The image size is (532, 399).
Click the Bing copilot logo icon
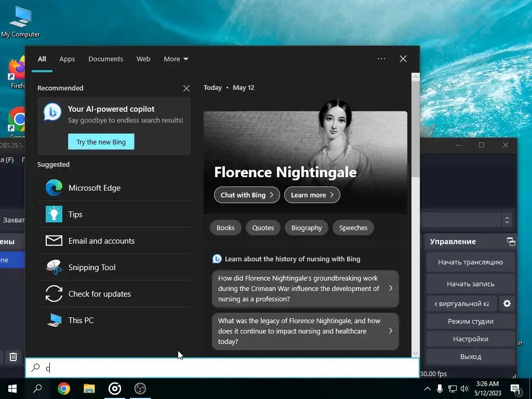(x=52, y=112)
